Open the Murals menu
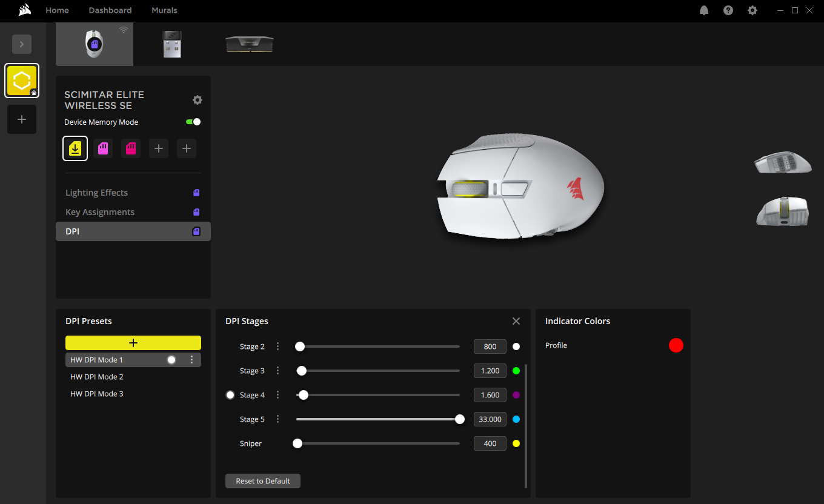 coord(164,10)
